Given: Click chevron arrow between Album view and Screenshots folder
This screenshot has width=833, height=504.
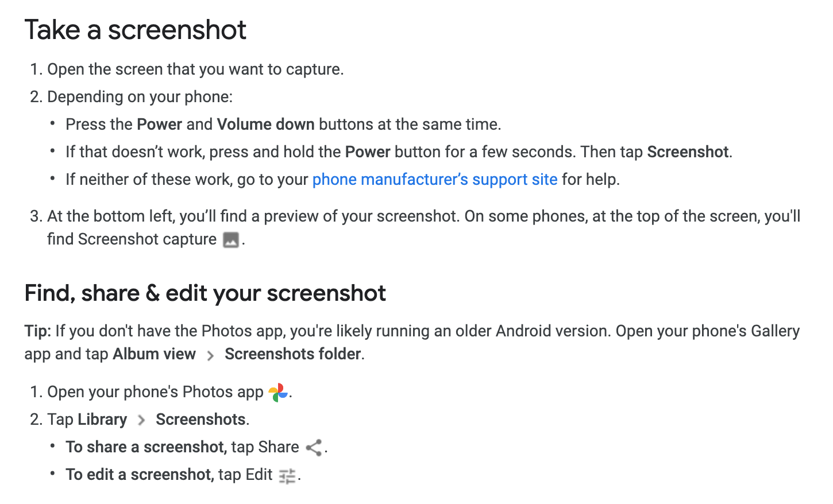Looking at the screenshot, I should pos(210,356).
